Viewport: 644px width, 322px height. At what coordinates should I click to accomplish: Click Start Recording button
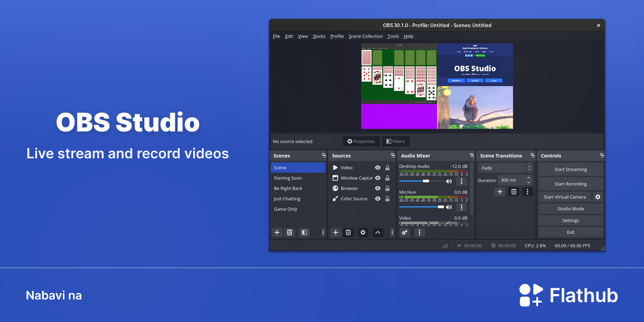pos(570,184)
